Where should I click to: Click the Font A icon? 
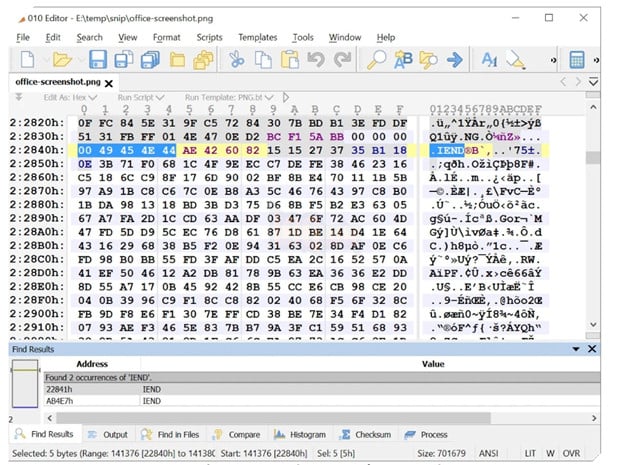pyautogui.click(x=489, y=60)
